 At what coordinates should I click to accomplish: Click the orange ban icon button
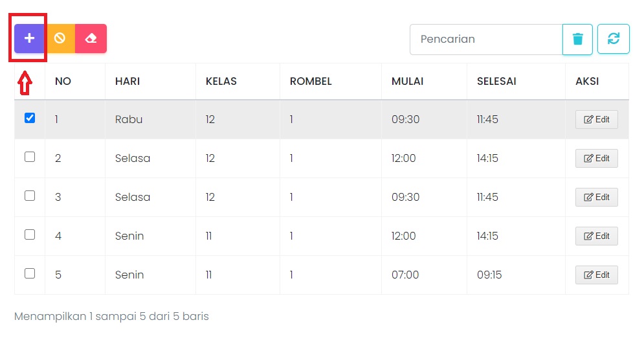click(60, 38)
